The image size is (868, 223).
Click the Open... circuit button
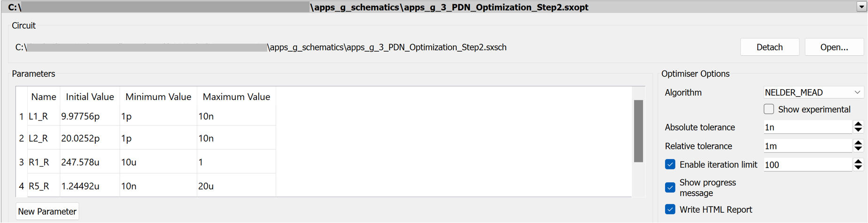(x=834, y=47)
